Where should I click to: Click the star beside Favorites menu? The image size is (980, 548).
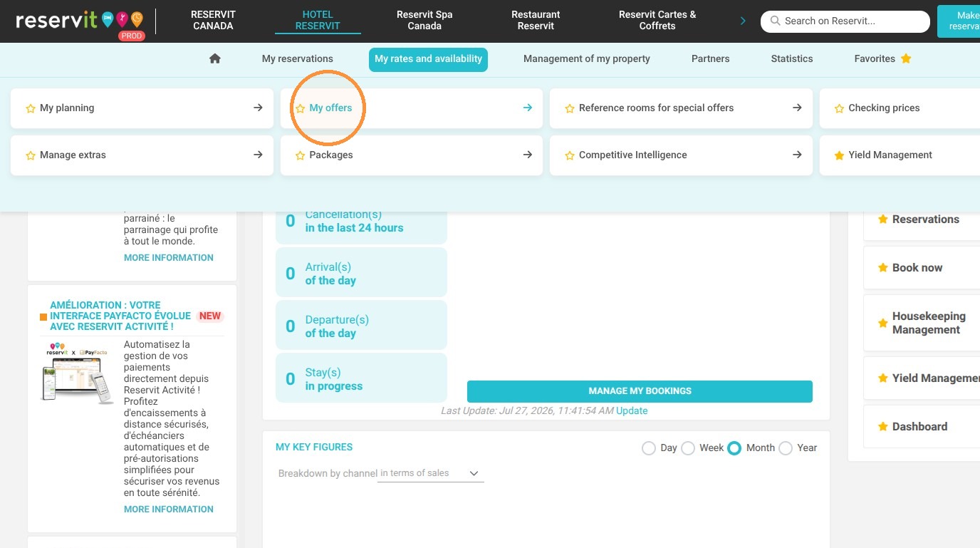click(906, 58)
